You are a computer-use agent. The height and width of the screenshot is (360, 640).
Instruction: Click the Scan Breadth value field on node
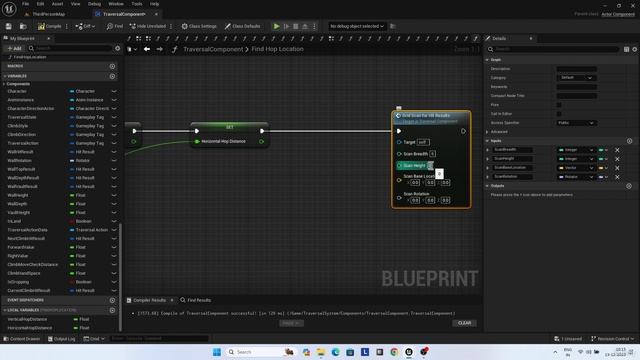pos(432,154)
